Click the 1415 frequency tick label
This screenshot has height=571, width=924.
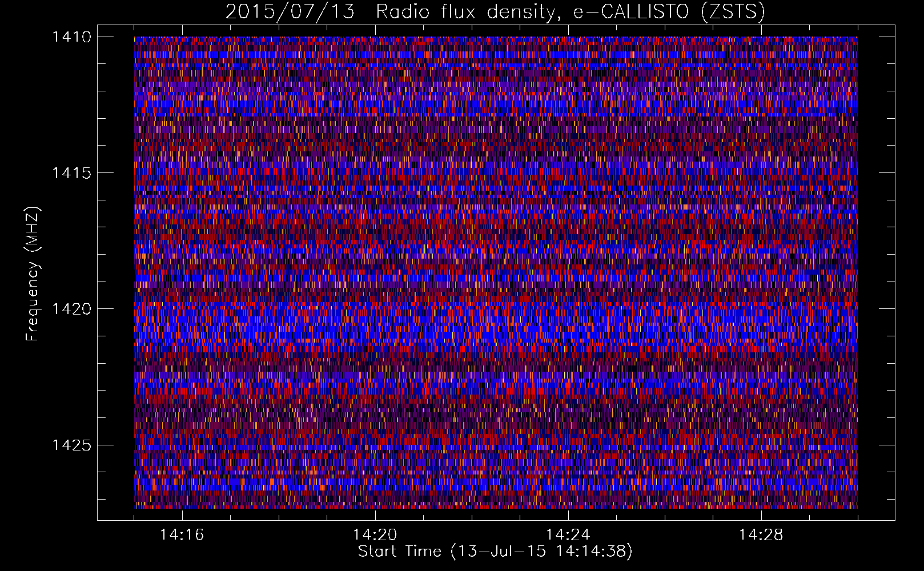(71, 173)
